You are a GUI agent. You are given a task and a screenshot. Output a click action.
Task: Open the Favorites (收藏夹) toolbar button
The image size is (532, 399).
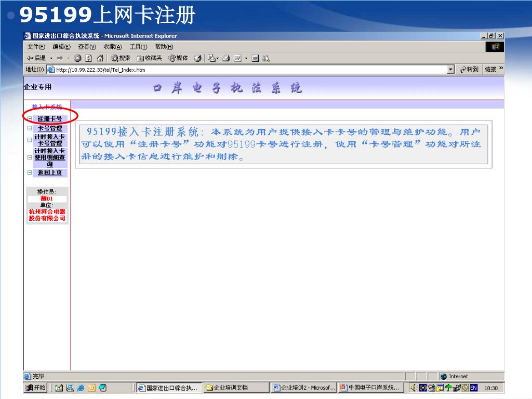(x=149, y=58)
